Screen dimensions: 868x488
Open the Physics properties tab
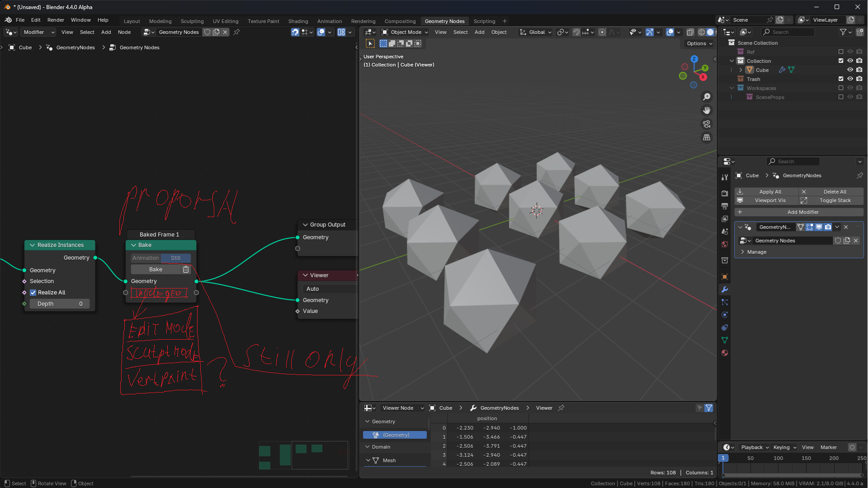pos(725,315)
